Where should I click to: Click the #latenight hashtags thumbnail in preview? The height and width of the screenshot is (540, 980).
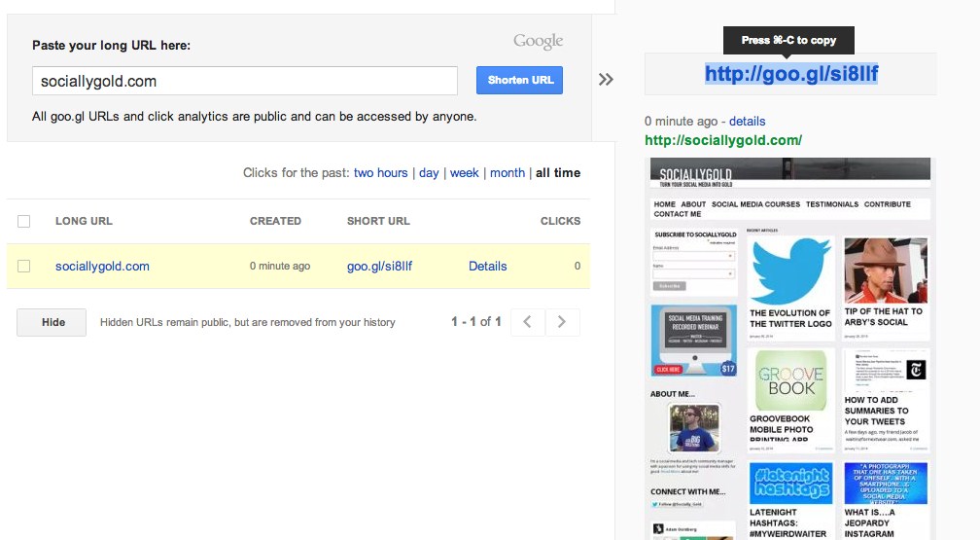[x=790, y=483]
